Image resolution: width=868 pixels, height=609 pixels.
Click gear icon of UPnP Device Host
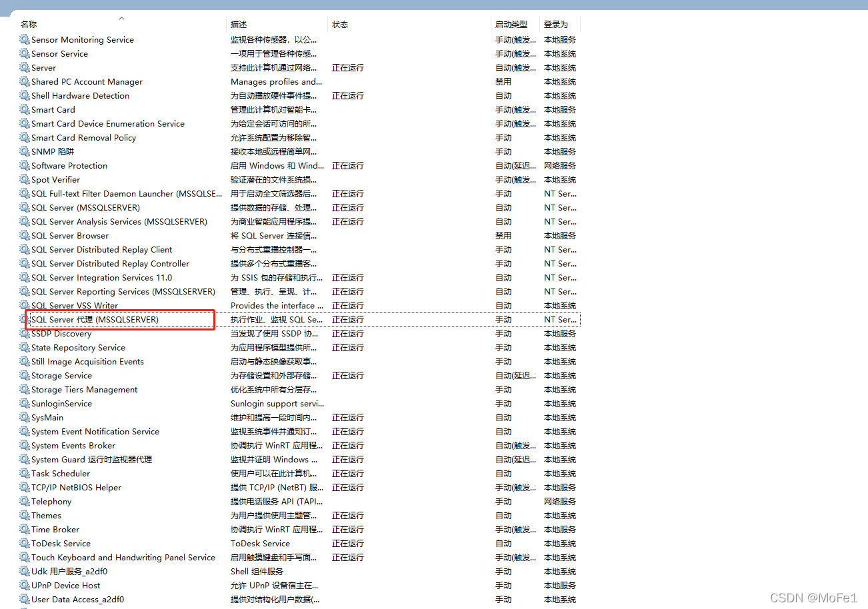(x=25, y=585)
